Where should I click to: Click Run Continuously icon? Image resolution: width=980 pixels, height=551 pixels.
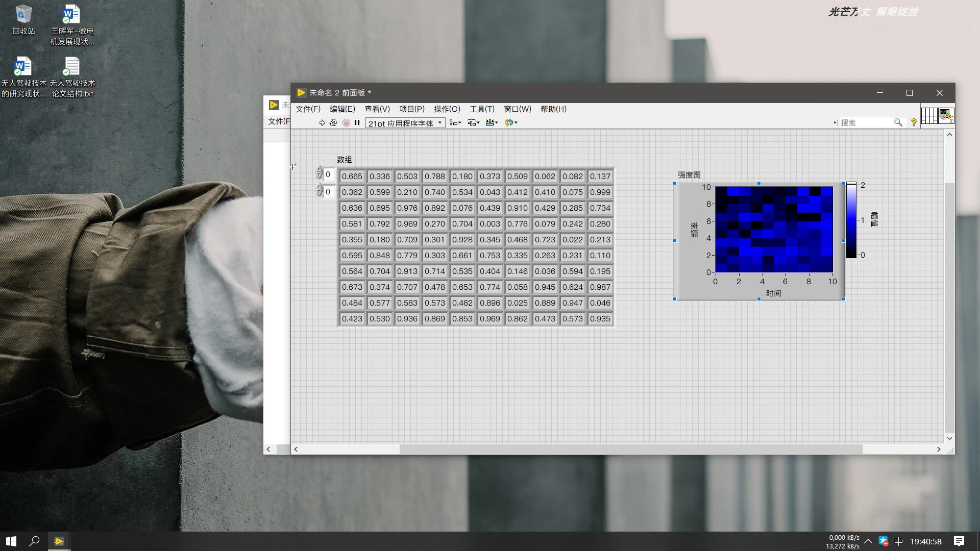click(333, 122)
